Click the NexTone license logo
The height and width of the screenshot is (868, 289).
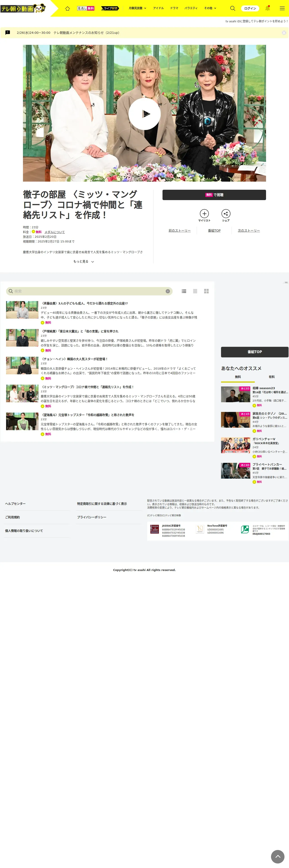click(200, 529)
